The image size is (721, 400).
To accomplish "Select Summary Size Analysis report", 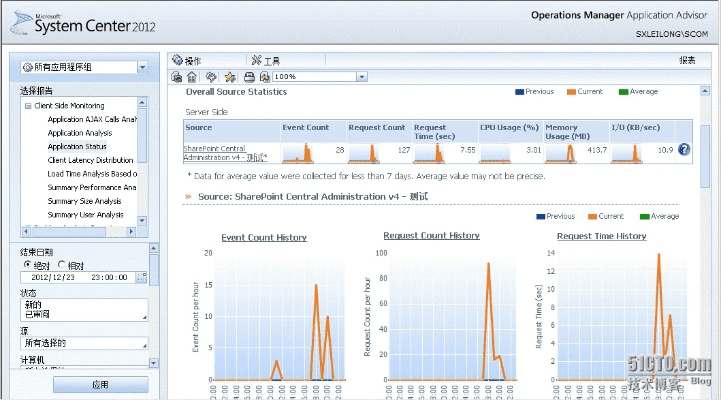I will [85, 201].
